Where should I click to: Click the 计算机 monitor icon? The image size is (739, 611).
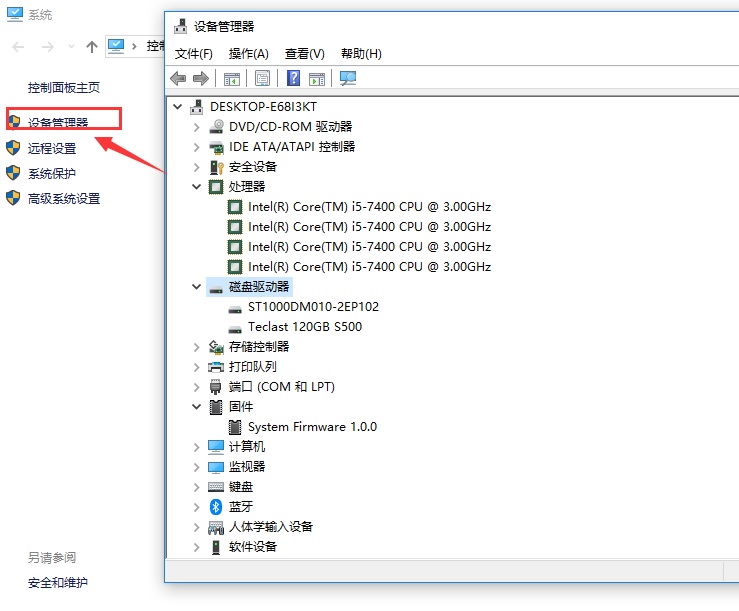point(216,446)
